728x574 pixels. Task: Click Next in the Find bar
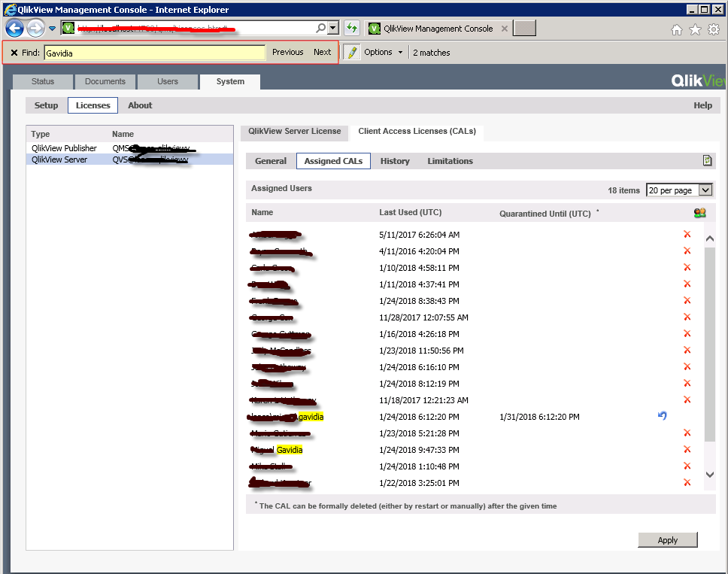(322, 52)
